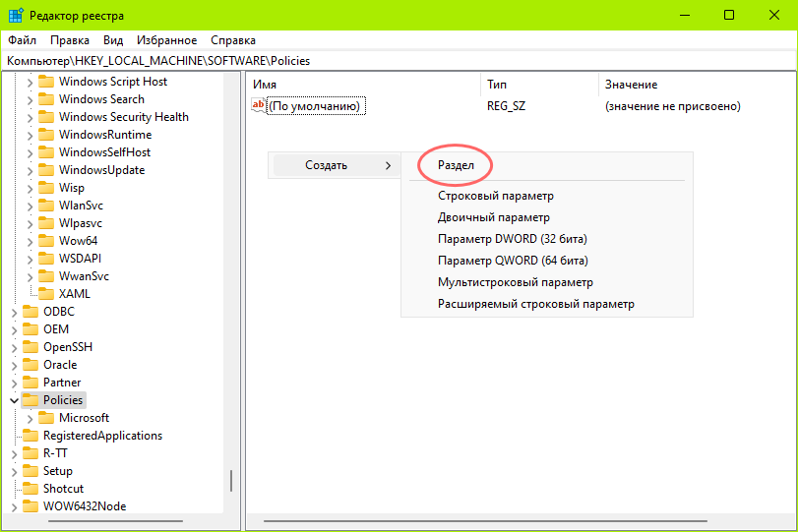Screen dimensions: 798x532
Task: Expand the Microsoft subkey under Policies
Action: point(30,418)
